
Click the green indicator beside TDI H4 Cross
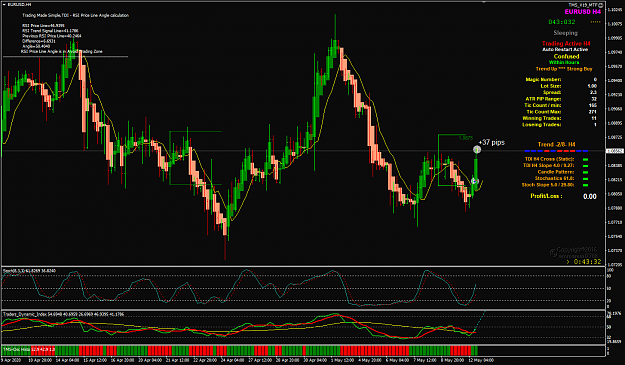coord(586,159)
